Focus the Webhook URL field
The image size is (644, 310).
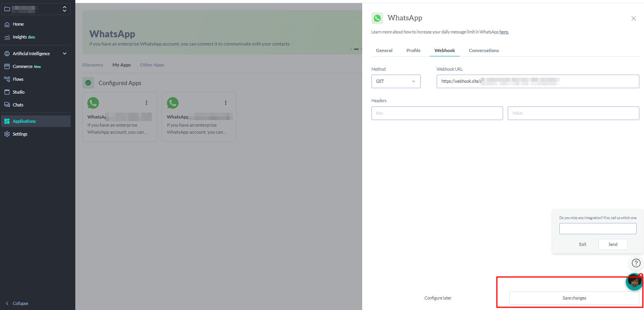[538, 81]
